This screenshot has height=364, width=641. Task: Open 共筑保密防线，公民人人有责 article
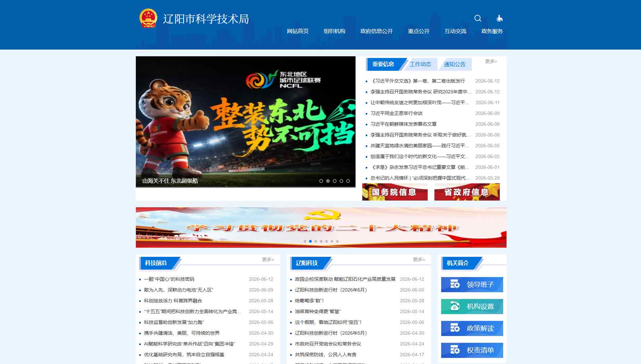click(326, 355)
